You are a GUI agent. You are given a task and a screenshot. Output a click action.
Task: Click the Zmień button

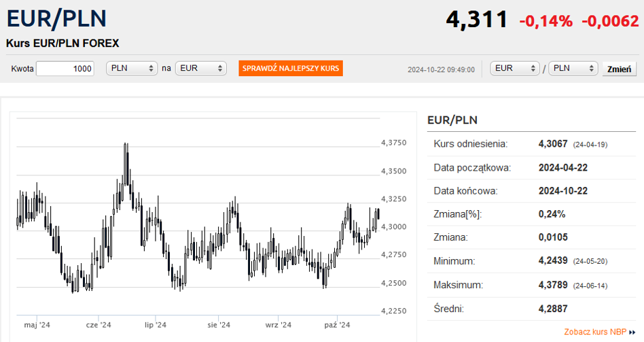619,69
